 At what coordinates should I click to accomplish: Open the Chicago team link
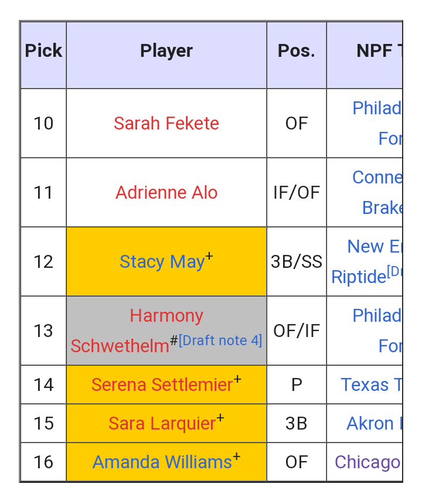tap(367, 462)
